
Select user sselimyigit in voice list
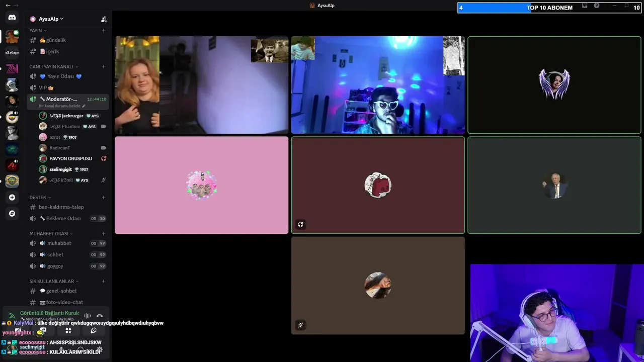tap(73, 169)
